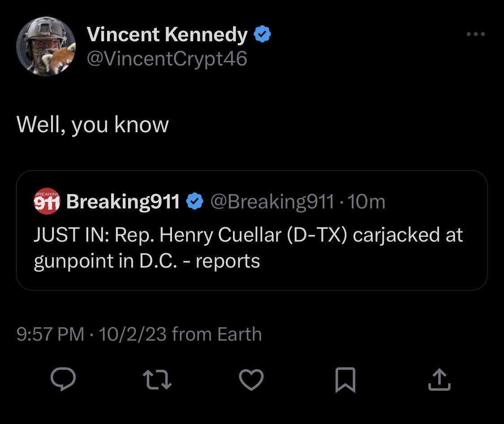
Task: Tap the verified badge next to Breaking911
Action: 194,202
